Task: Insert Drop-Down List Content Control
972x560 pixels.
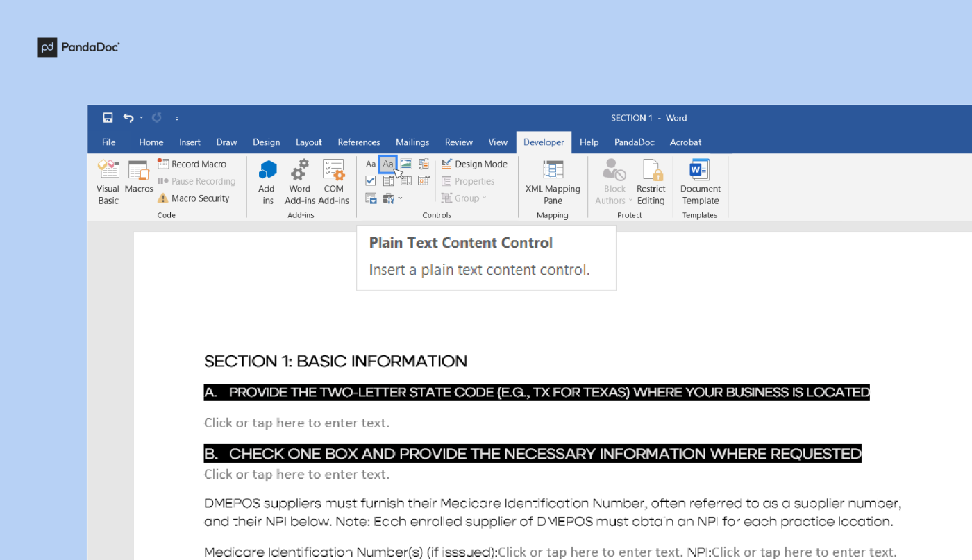Action: [x=406, y=181]
